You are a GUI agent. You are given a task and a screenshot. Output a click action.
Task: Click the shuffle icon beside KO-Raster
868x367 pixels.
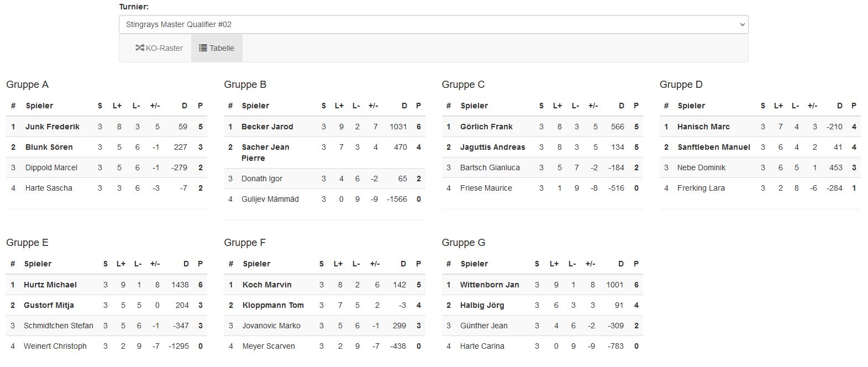140,48
